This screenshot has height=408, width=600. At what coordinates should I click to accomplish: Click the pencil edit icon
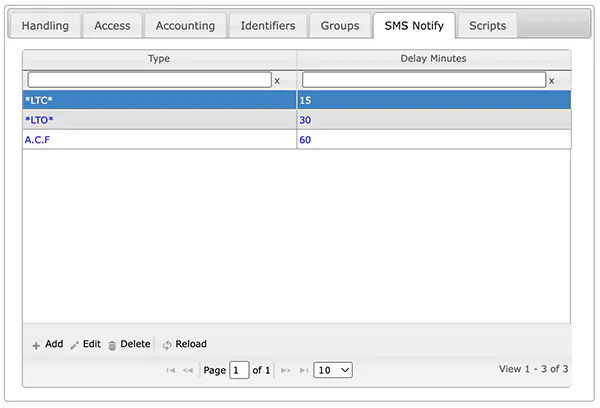[75, 345]
